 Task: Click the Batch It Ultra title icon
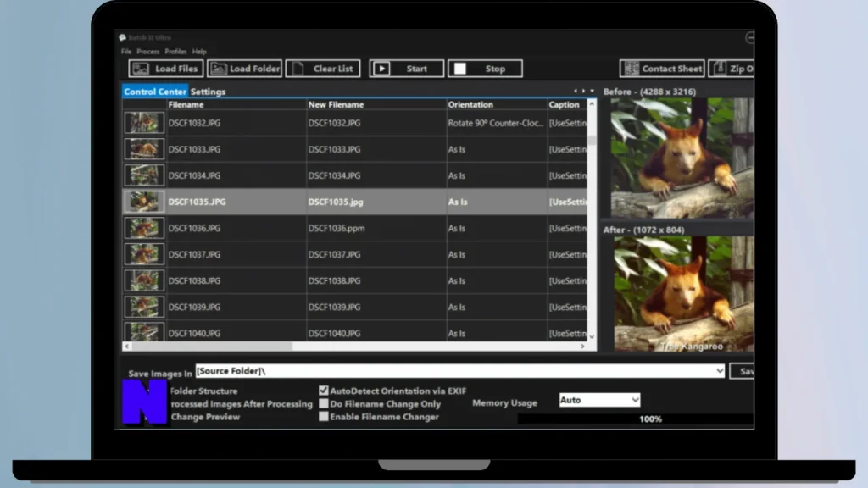pos(122,37)
